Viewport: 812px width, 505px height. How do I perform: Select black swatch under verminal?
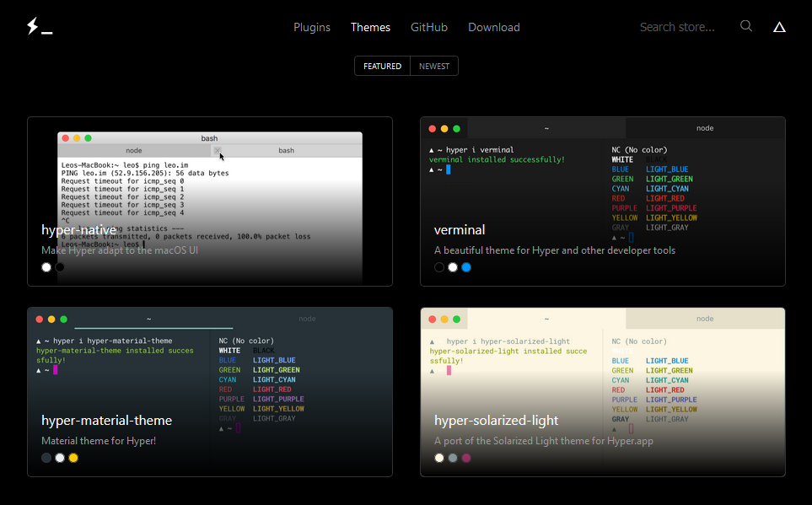pyautogui.click(x=439, y=267)
